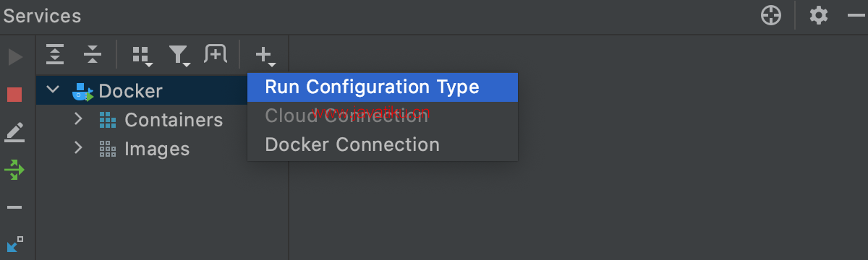The image size is (868, 260).
Task: Expand the Containers node
Action: tap(79, 118)
